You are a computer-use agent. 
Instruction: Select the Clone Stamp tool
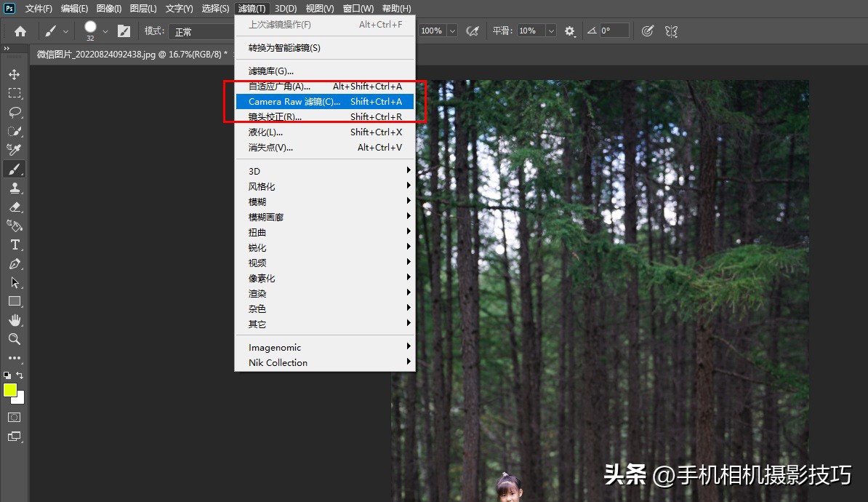pyautogui.click(x=12, y=188)
